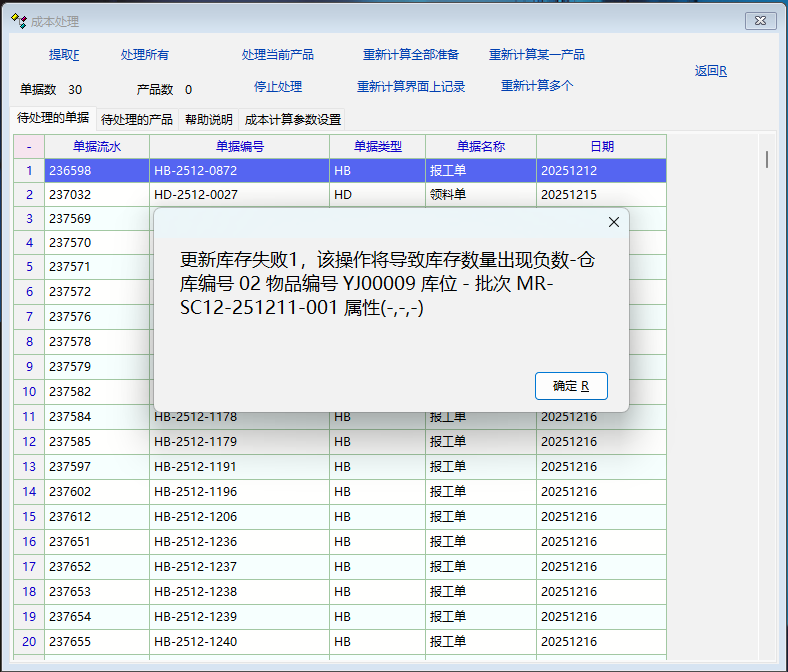Open the 帮助说明 tab
788x672 pixels.
207,120
